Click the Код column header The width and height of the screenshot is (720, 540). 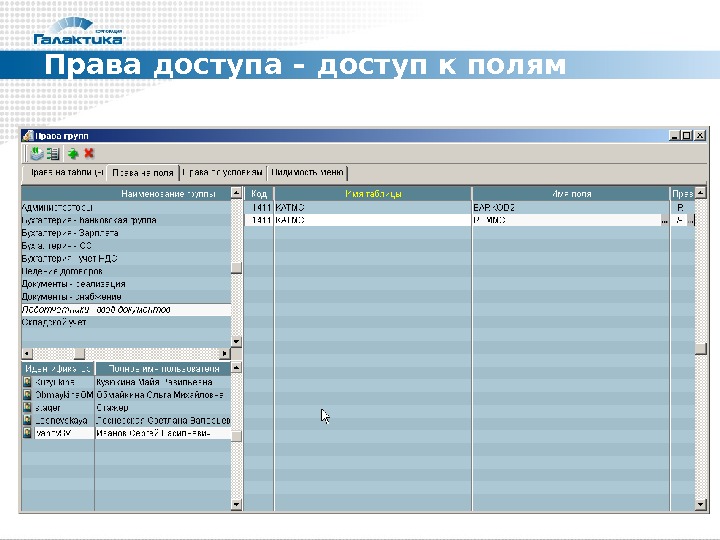[259, 194]
